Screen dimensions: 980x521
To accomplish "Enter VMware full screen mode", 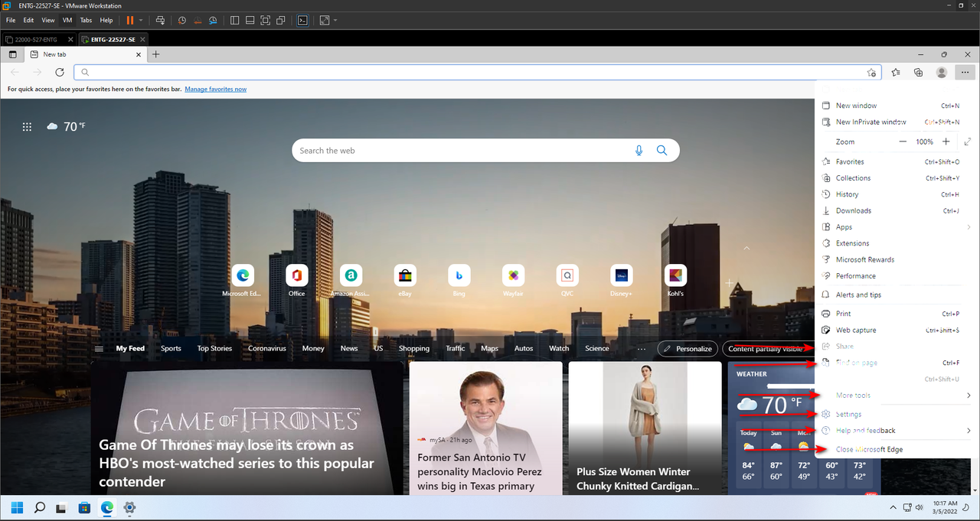I will 266,20.
